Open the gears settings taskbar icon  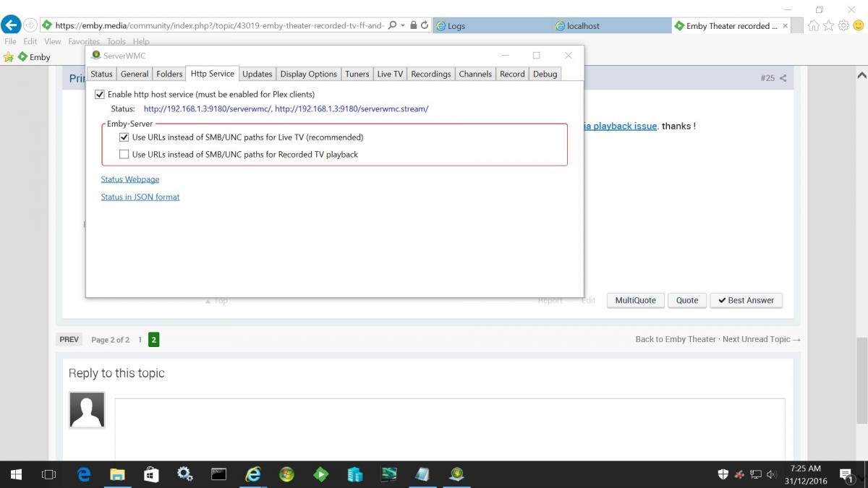tap(184, 474)
